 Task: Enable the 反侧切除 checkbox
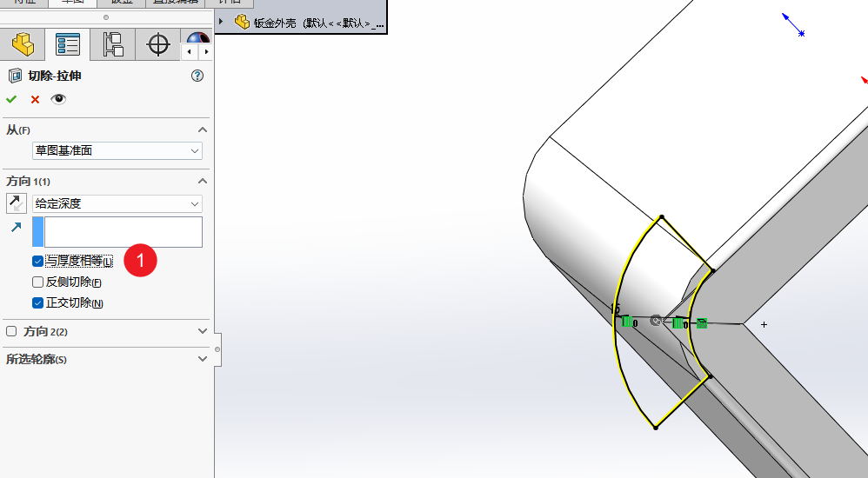pos(37,282)
